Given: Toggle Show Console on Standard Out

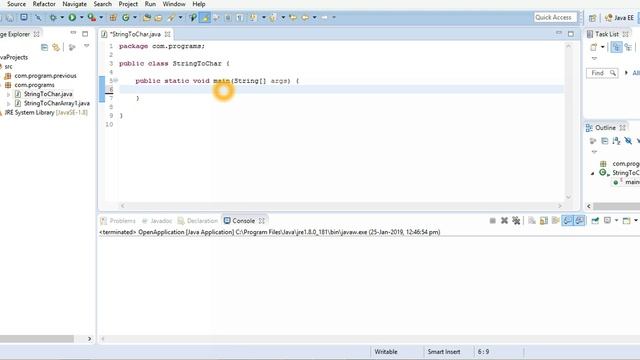Looking at the screenshot, I should coord(567,221).
